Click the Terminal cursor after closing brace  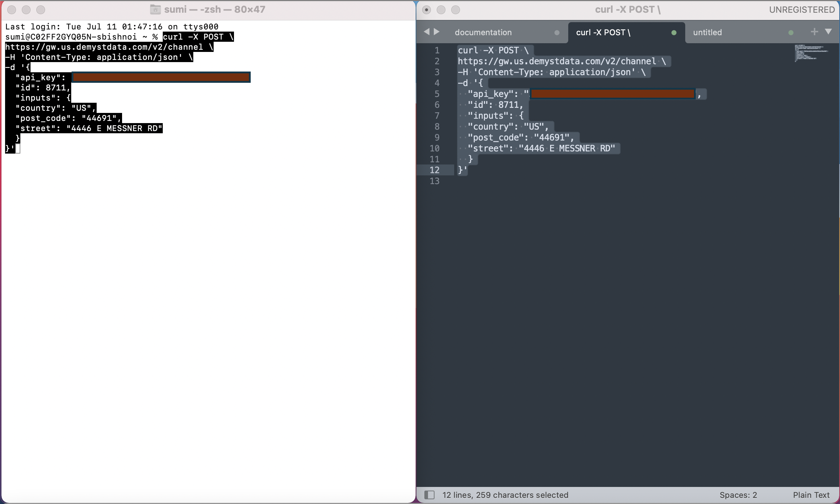(18, 149)
